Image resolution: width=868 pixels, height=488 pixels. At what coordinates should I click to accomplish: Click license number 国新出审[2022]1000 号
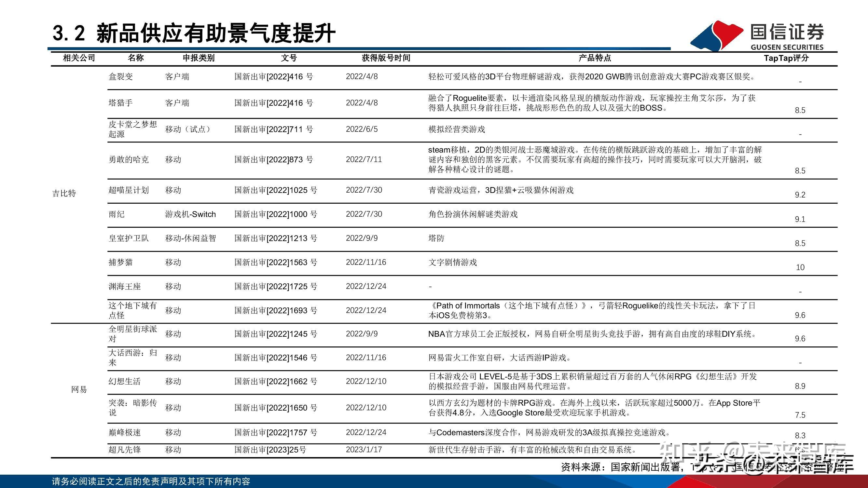[x=276, y=214]
